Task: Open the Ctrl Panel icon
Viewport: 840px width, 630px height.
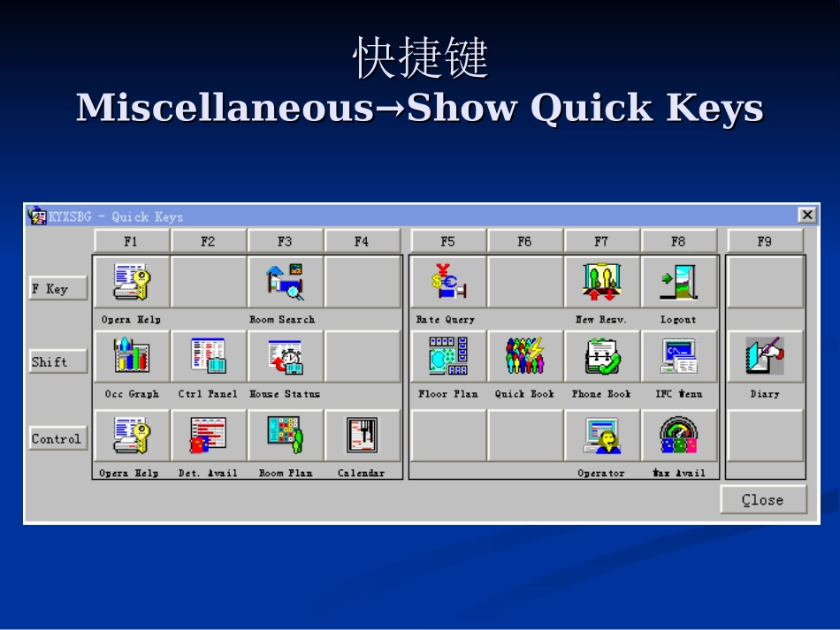Action: [209, 356]
